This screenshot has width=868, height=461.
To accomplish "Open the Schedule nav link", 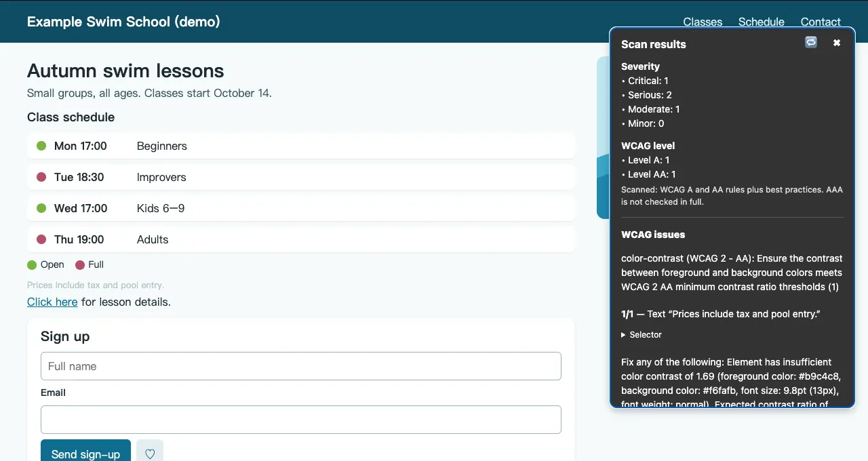I will tap(762, 22).
